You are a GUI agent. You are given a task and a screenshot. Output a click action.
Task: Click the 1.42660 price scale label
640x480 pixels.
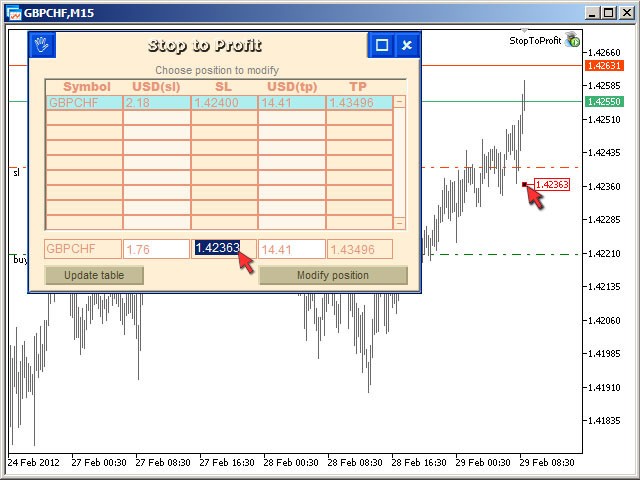click(x=604, y=53)
